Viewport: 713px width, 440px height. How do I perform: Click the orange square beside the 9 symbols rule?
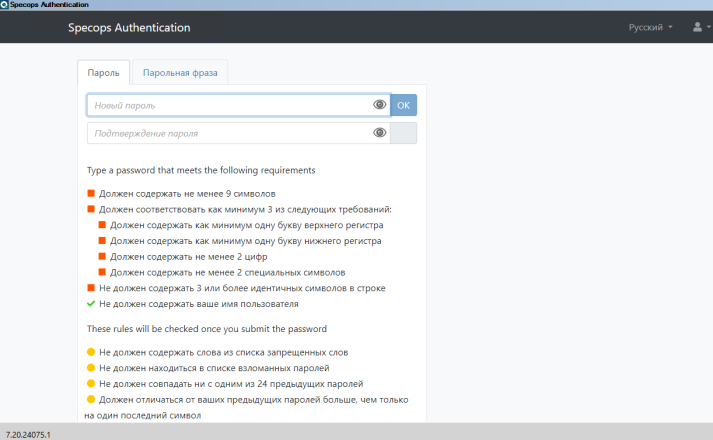pyautogui.click(x=91, y=193)
